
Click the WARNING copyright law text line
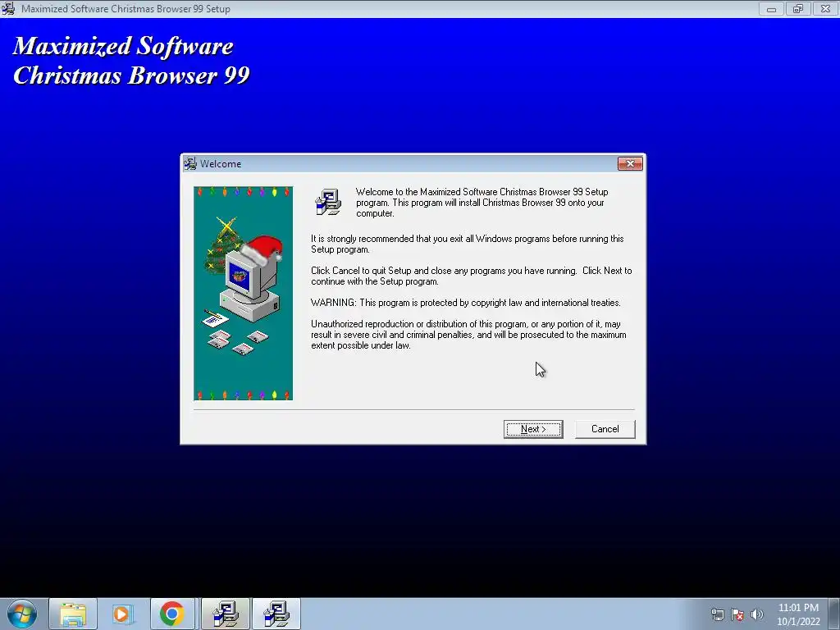466,303
